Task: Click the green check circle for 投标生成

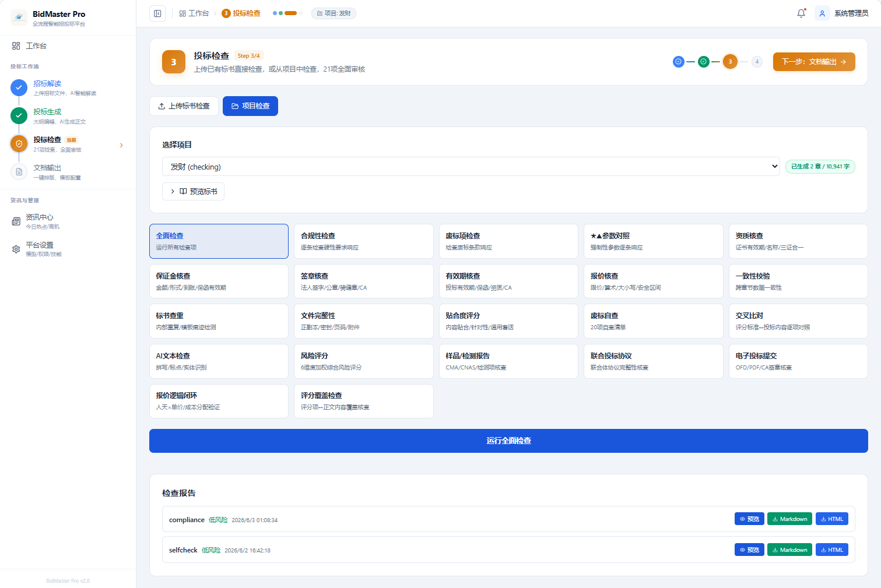Action: (x=19, y=115)
